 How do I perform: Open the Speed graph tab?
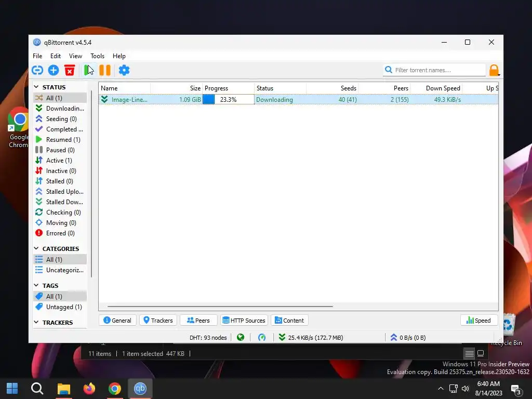point(478,320)
